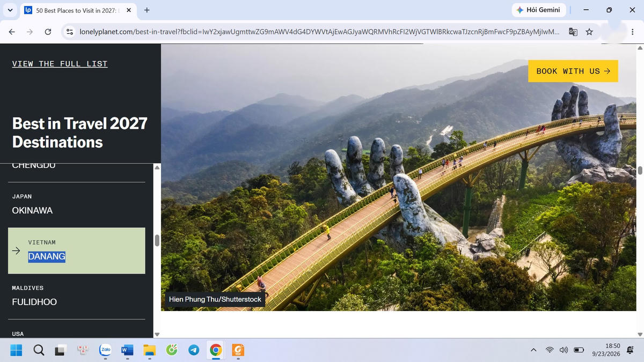This screenshot has height=362, width=644.
Task: Click the destination list scrollbar thumb
Action: point(157,240)
